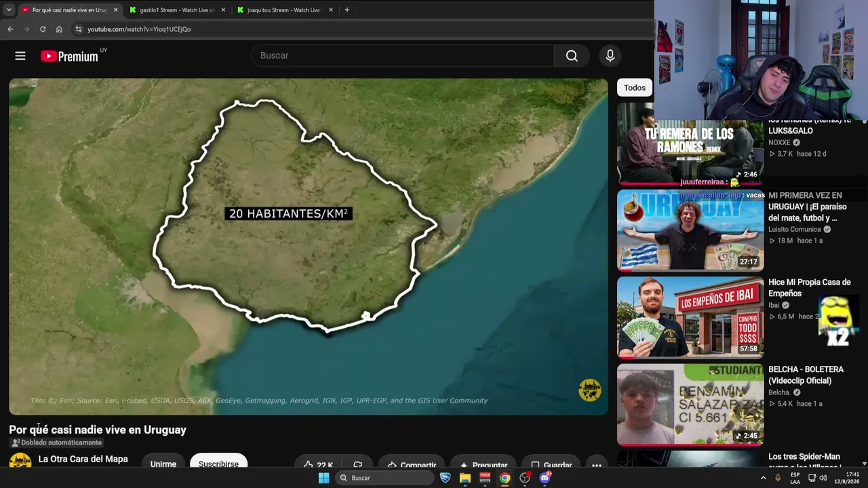Open the network tray icon
868x488 pixels.
point(812,478)
